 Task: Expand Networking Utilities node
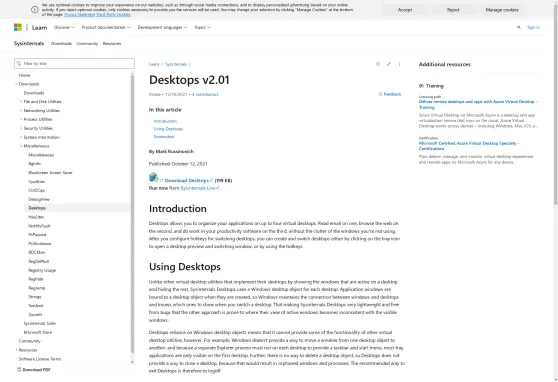[x=21, y=110]
